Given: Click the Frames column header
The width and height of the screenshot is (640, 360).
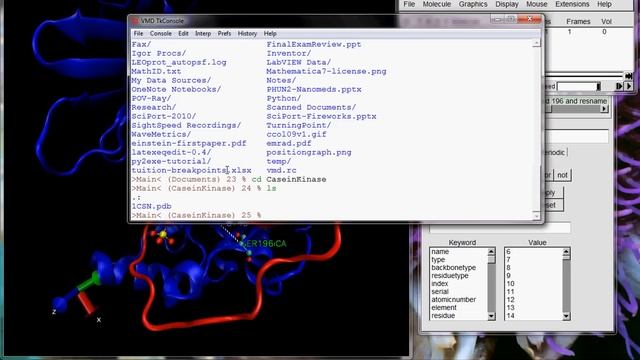Looking at the screenshot, I should click(x=578, y=21).
